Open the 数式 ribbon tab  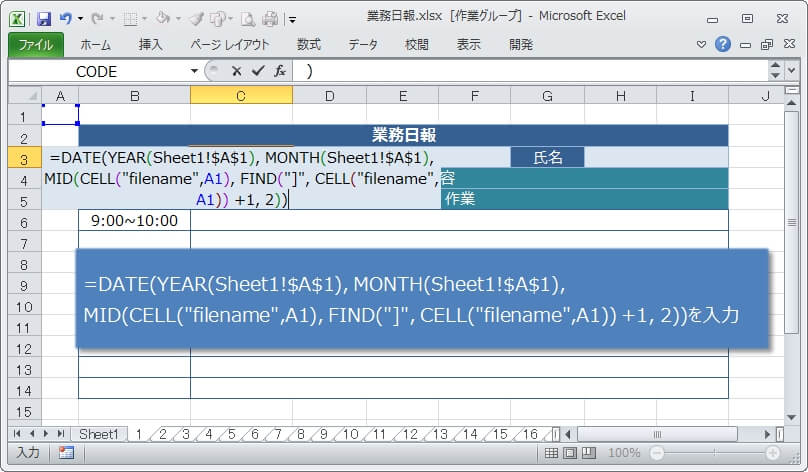coord(308,44)
